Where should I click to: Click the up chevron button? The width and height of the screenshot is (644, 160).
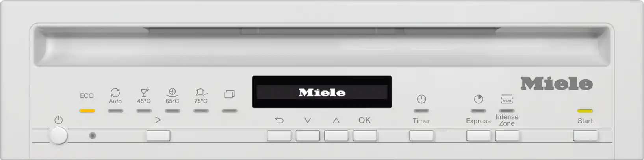tap(336, 136)
